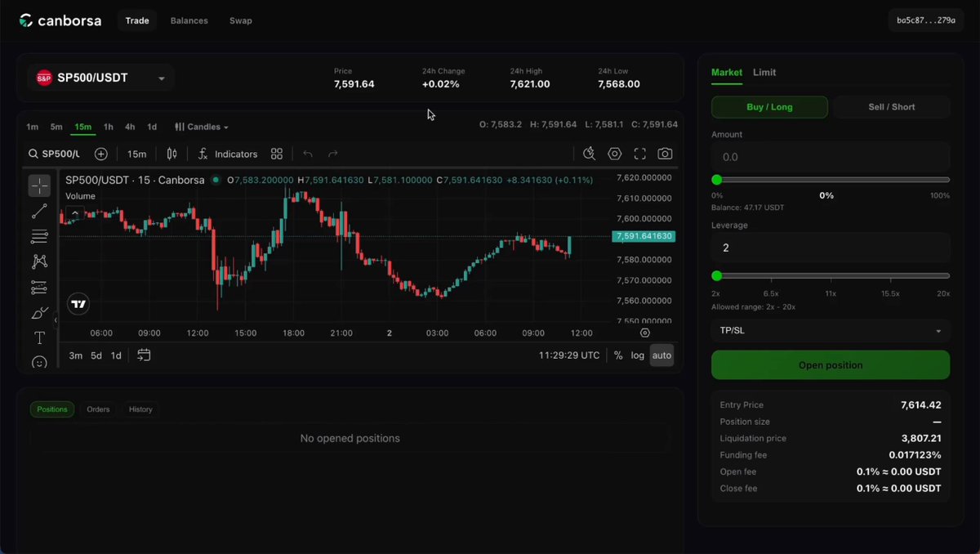Switch chart to 1m timeframe
The height and width of the screenshot is (554, 980).
coord(33,127)
